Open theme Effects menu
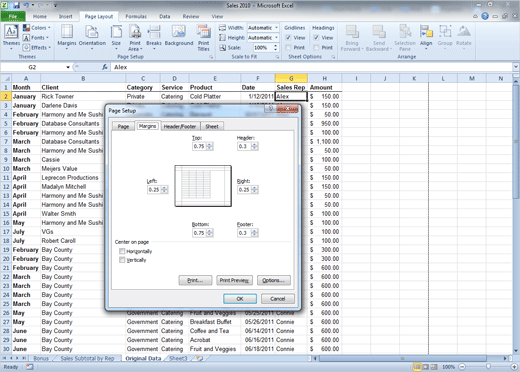Screen dimensions: 520x372 coord(37,48)
